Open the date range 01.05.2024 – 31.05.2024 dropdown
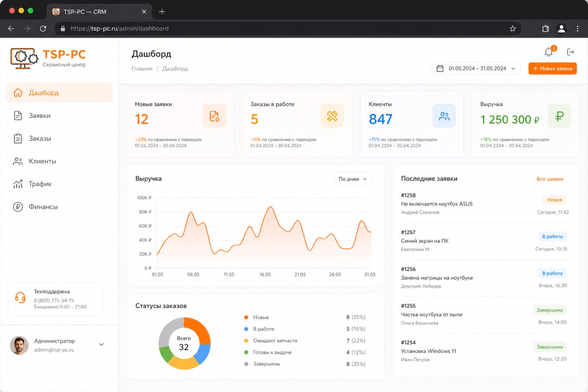 476,68
